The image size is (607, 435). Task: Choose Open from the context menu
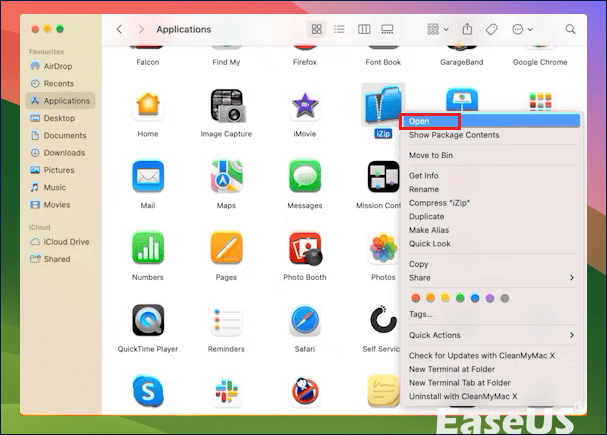point(420,121)
